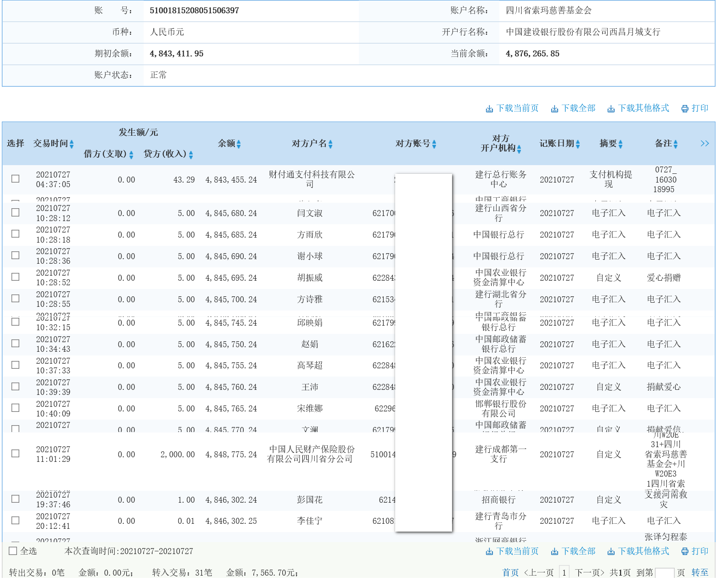Viewport: 721px width, 588px height.
Task: Tick the 方诗雅 row checkbox
Action: click(x=16, y=299)
